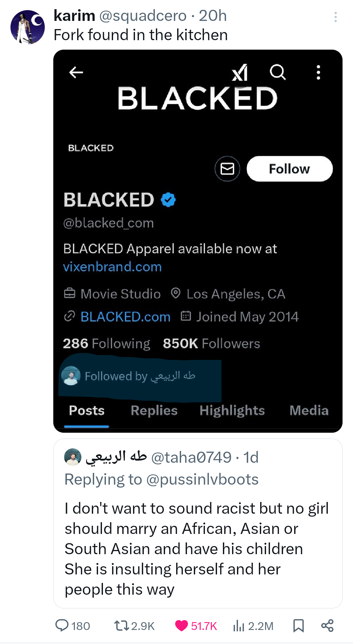The height and width of the screenshot is (644, 353).
Task: Click the @squadcero handle
Action: tap(143, 16)
